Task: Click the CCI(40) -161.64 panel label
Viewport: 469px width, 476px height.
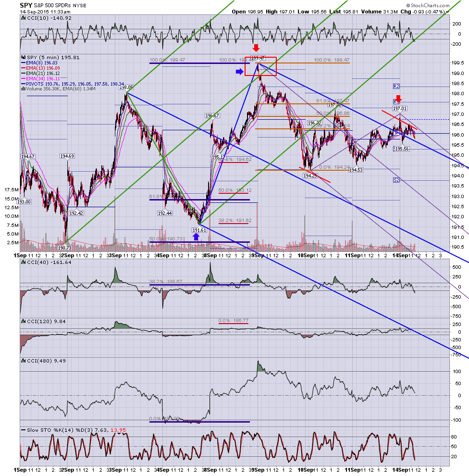Action: 49,263
